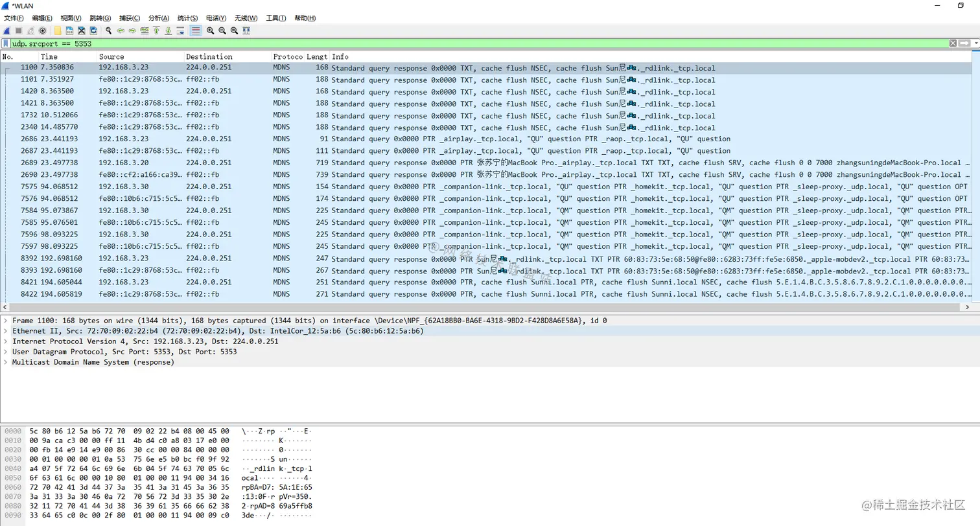Clear the display filter with X button
The image size is (980, 526).
(953, 43)
